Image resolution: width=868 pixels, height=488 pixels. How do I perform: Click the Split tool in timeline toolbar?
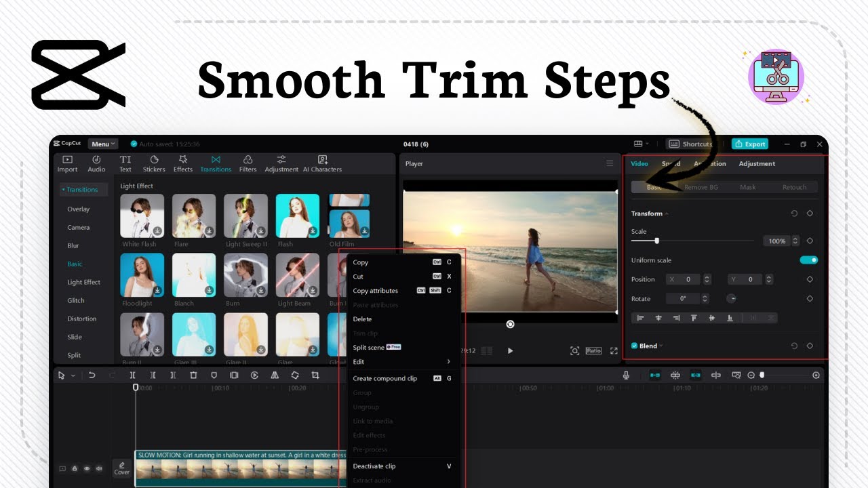point(133,375)
